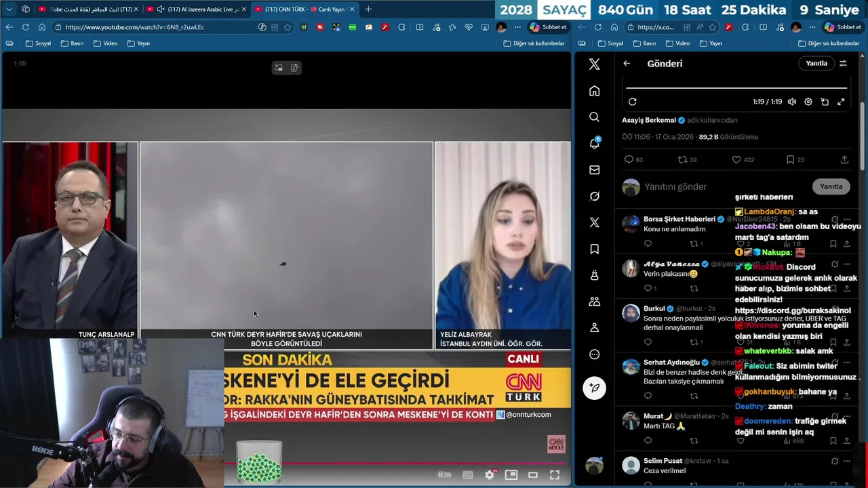Image resolution: width=868 pixels, height=488 pixels.
Task: Open tweet video settings gear
Action: tap(808, 102)
